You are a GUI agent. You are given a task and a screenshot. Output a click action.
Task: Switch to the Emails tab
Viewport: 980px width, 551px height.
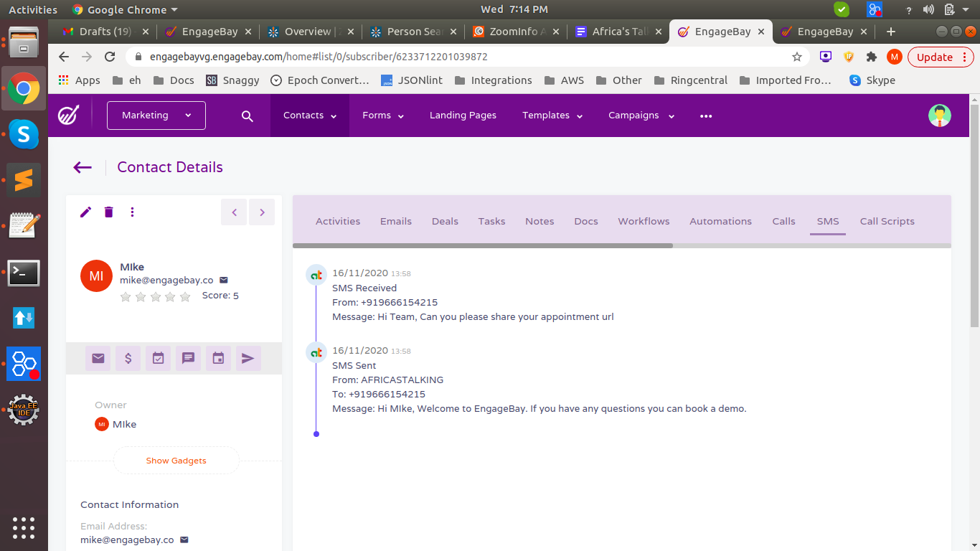coord(396,221)
